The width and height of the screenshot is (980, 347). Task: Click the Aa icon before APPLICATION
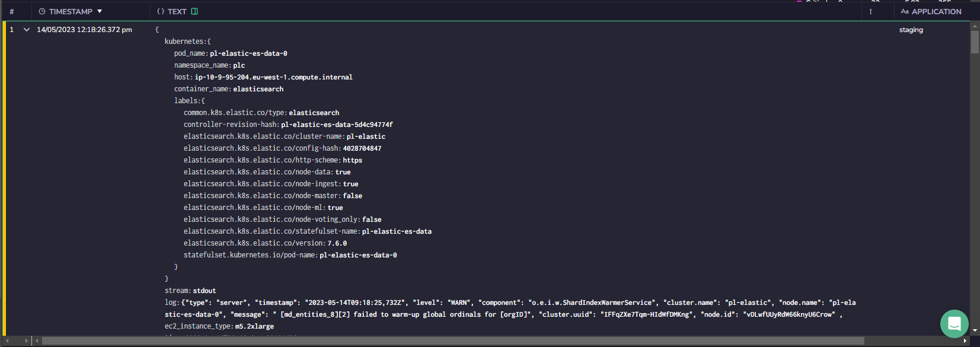coord(905,11)
